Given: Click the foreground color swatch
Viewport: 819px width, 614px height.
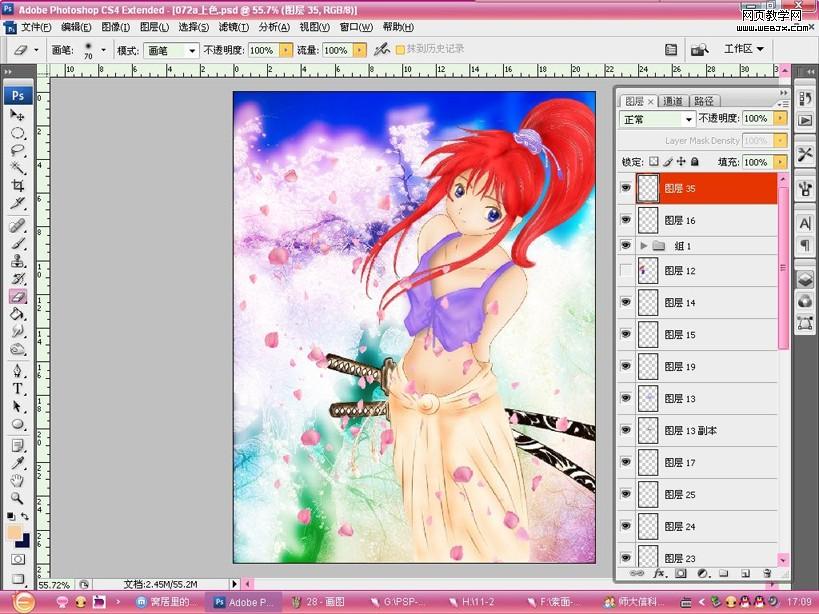Looking at the screenshot, I should pos(14,532).
